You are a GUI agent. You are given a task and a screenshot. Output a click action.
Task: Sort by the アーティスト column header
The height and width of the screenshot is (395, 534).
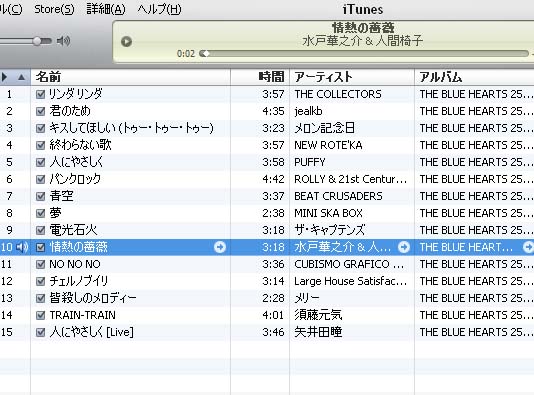click(x=352, y=77)
